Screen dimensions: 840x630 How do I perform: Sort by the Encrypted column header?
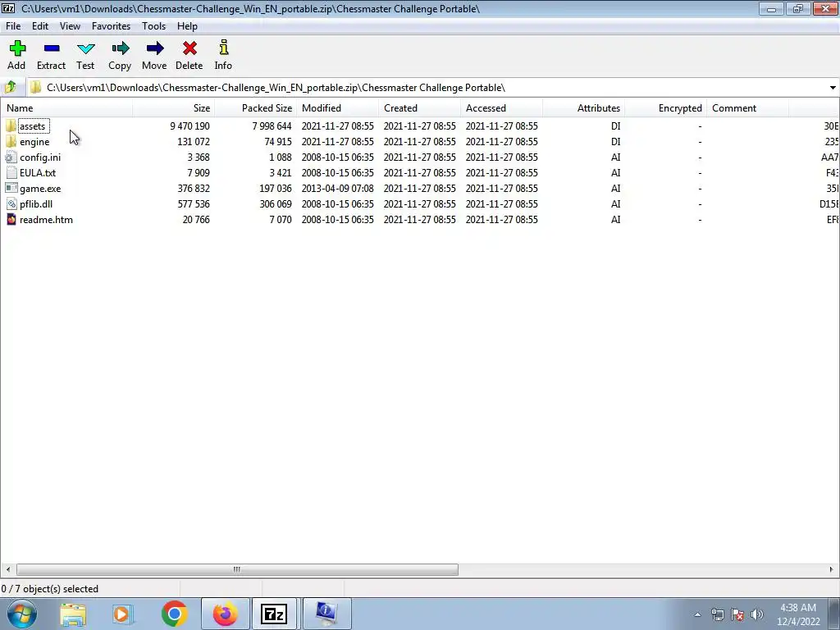coord(665,108)
